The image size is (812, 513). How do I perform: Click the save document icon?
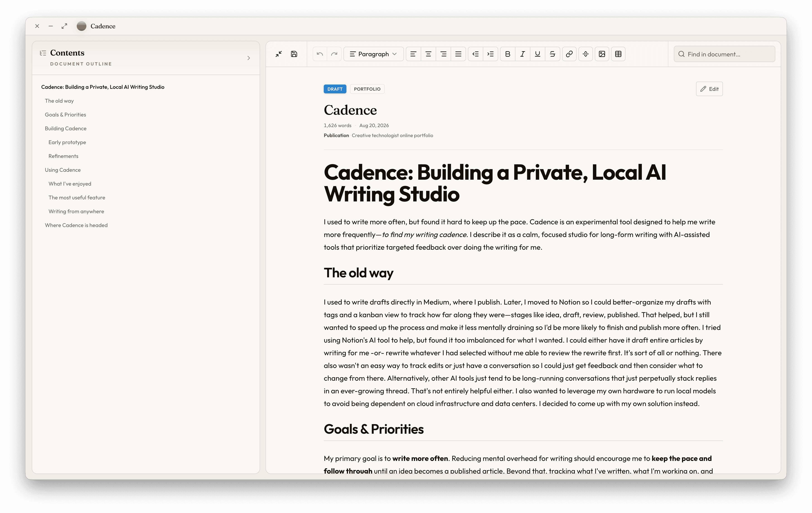[294, 54]
